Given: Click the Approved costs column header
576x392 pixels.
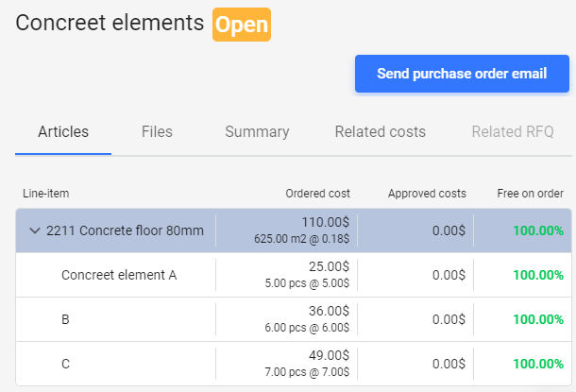Looking at the screenshot, I should 427,194.
